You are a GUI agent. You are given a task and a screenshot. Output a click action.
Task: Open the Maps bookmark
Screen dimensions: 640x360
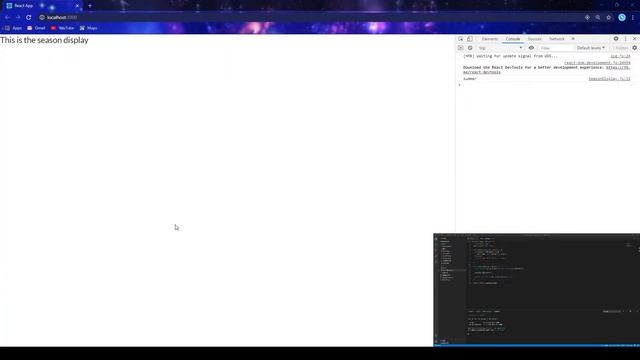pyautogui.click(x=89, y=28)
